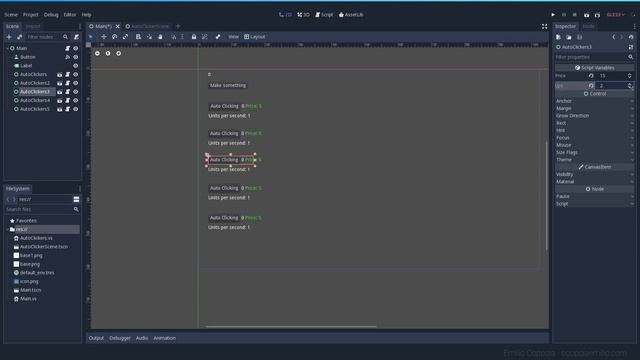Collapse the res:// folder in FileSystem
640x360 pixels.
tap(7, 229)
